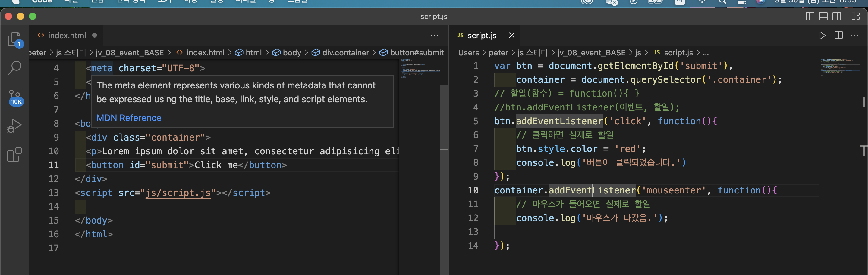This screenshot has width=868, height=275.
Task: Toggle primary side bar visibility in title bar
Action: click(810, 16)
